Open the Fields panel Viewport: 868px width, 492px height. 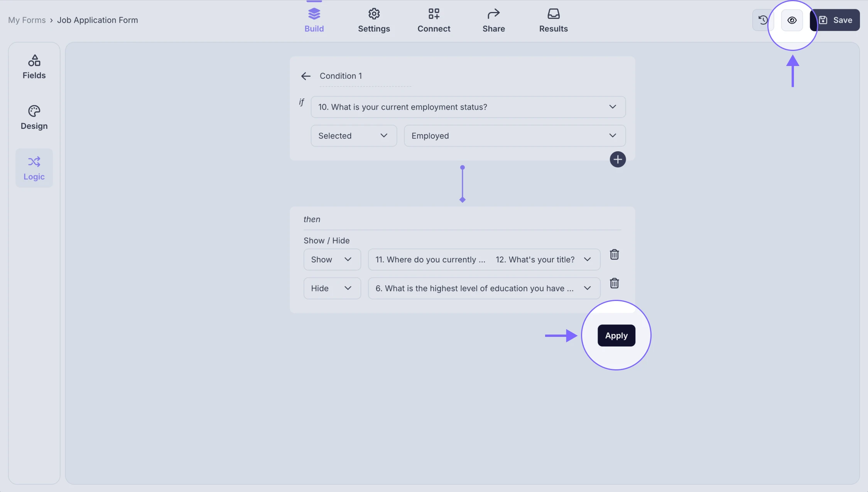(34, 66)
